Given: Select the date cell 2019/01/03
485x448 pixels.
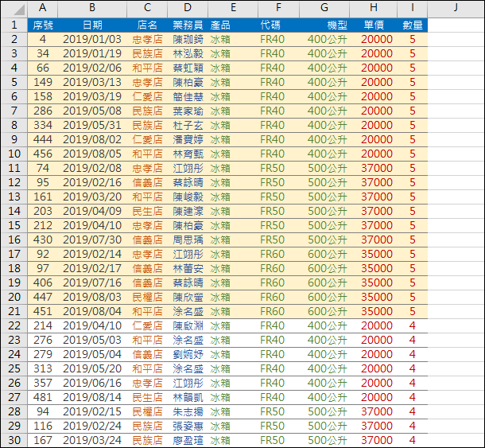Looking at the screenshot, I should (x=92, y=39).
